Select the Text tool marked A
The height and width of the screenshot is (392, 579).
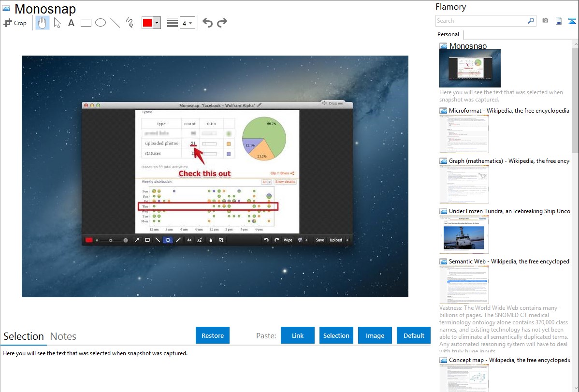(71, 23)
